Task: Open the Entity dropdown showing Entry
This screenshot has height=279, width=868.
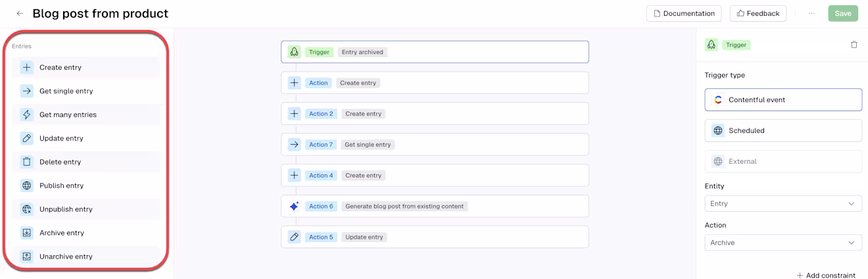Action: (x=783, y=204)
